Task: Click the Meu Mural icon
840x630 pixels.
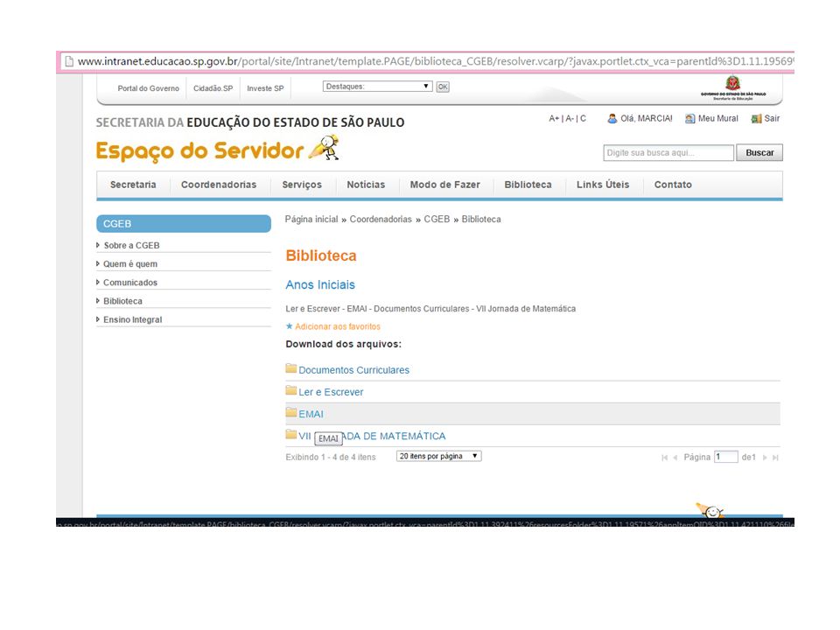Action: [690, 118]
